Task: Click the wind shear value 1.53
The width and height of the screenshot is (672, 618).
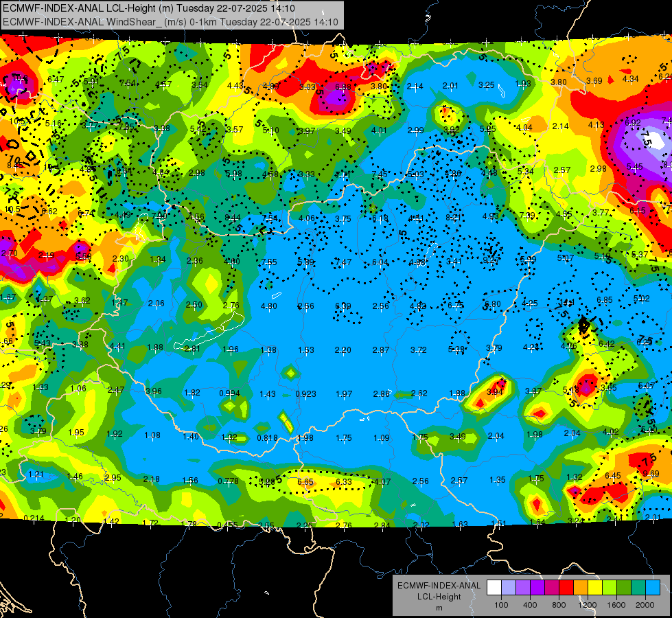Action: [x=306, y=350]
